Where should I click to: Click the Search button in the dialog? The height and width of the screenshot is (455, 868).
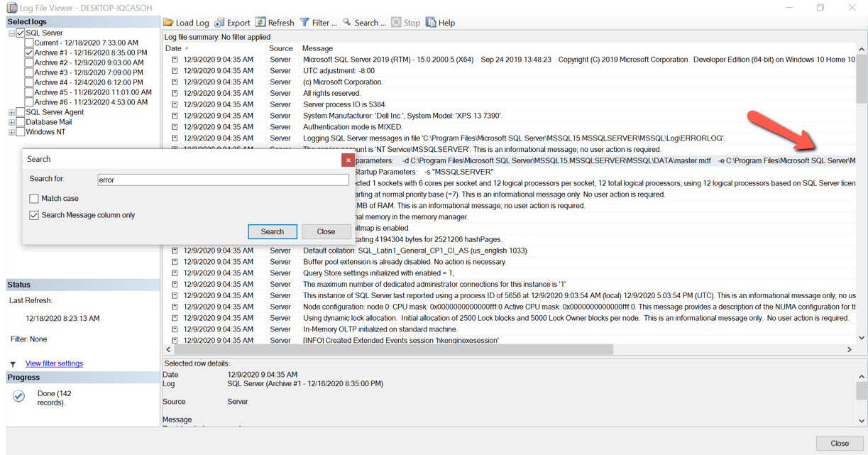pos(273,231)
